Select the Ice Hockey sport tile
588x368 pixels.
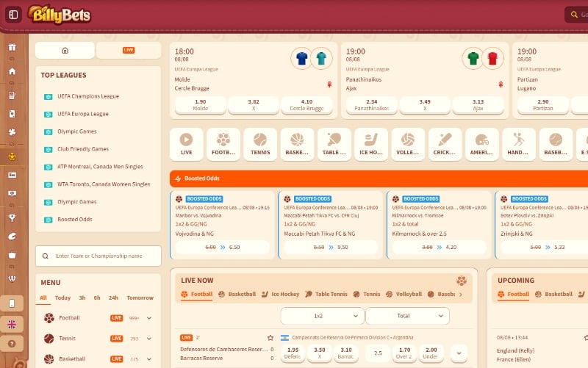coord(371,144)
